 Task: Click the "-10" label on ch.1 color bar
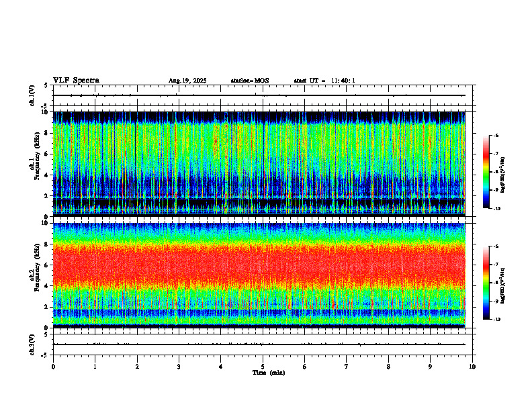[x=497, y=209]
